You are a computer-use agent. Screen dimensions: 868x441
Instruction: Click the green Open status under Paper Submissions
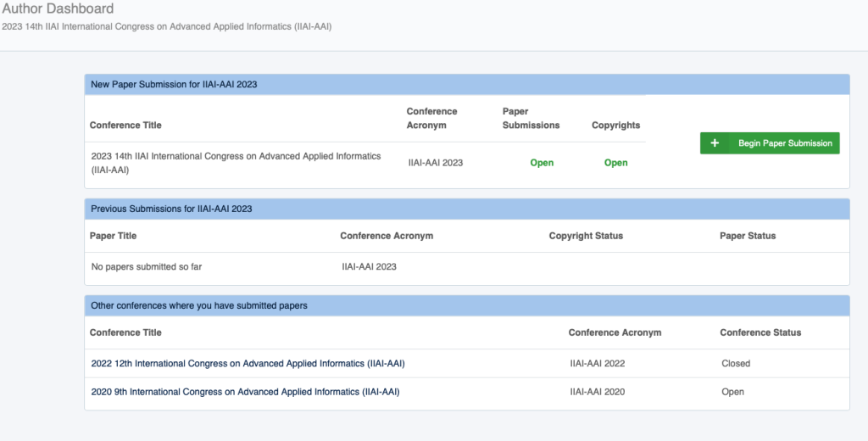point(542,163)
